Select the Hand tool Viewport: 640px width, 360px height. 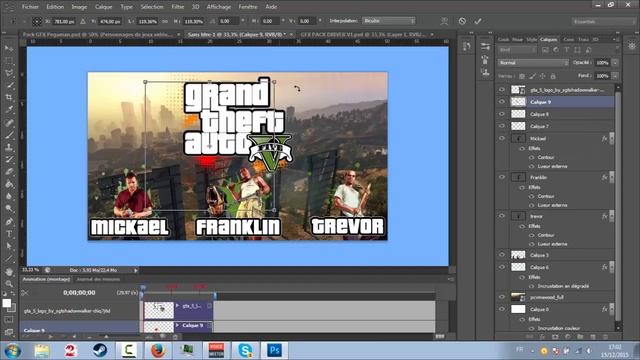9,271
